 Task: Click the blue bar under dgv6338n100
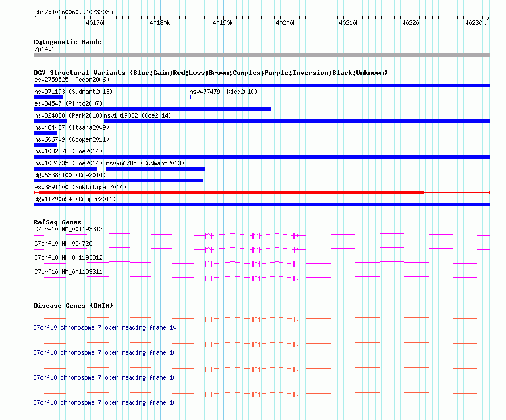pyautogui.click(x=118, y=181)
